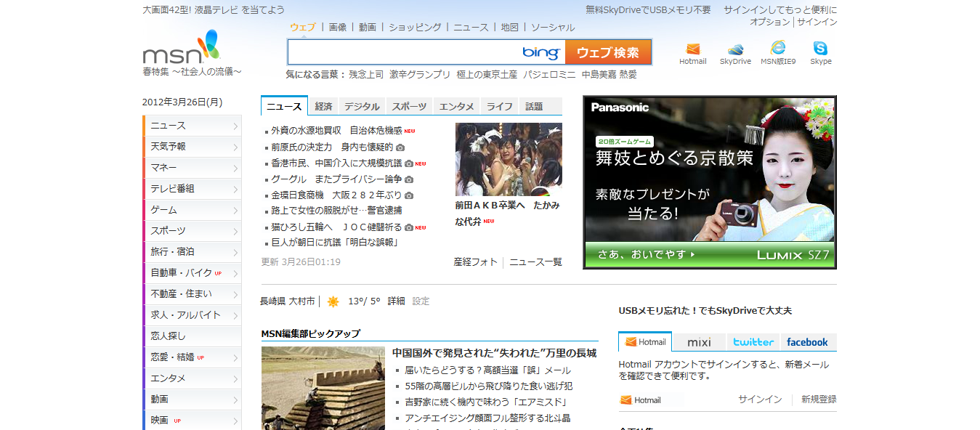Open the MSN版IE9 icon

point(778,48)
